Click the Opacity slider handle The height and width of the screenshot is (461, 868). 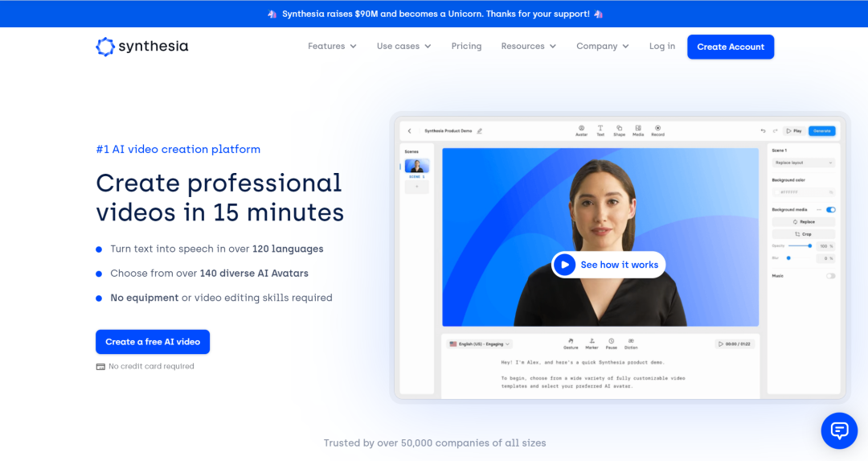(810, 246)
